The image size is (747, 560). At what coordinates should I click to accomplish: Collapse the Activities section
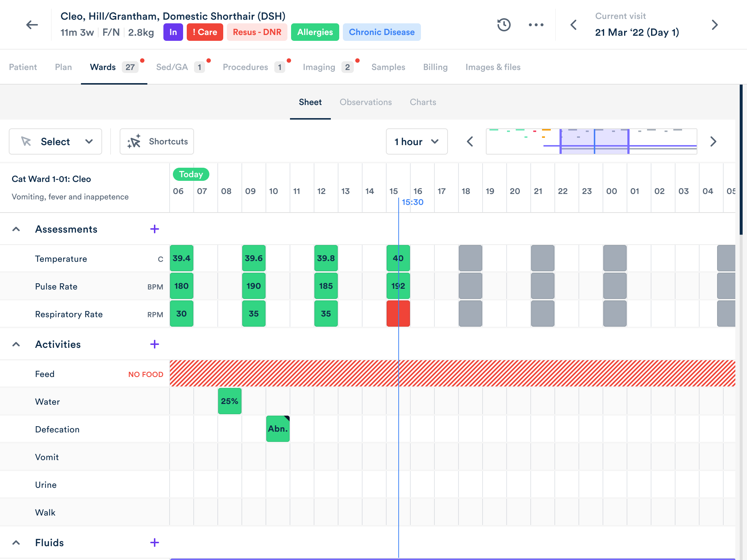click(16, 344)
